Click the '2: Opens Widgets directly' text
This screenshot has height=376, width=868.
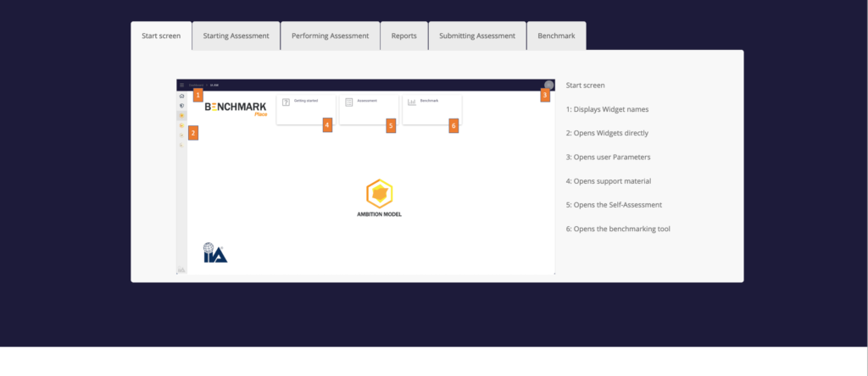click(607, 133)
